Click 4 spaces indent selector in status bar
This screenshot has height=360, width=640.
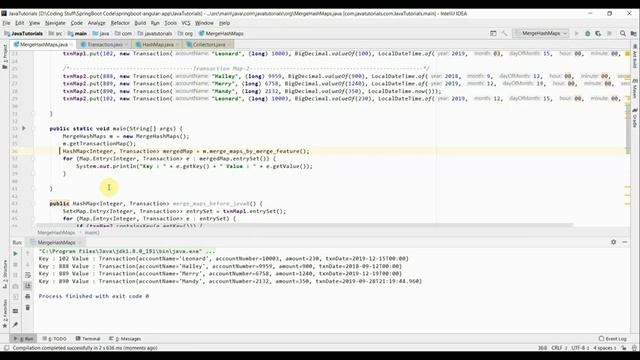click(x=605, y=348)
